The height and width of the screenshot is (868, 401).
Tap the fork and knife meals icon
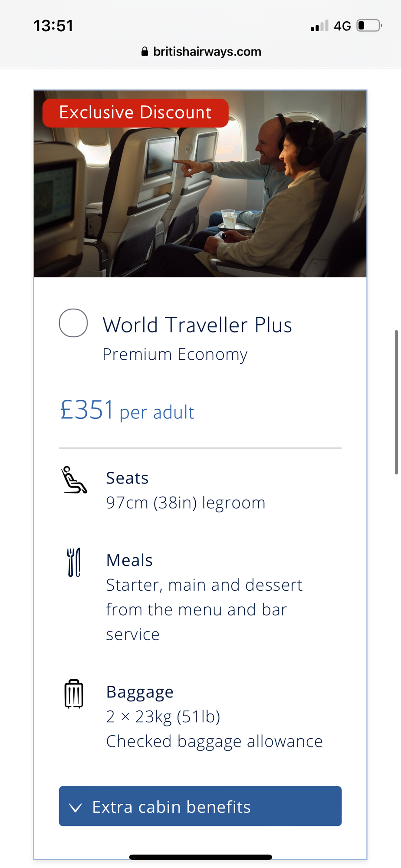tap(74, 562)
